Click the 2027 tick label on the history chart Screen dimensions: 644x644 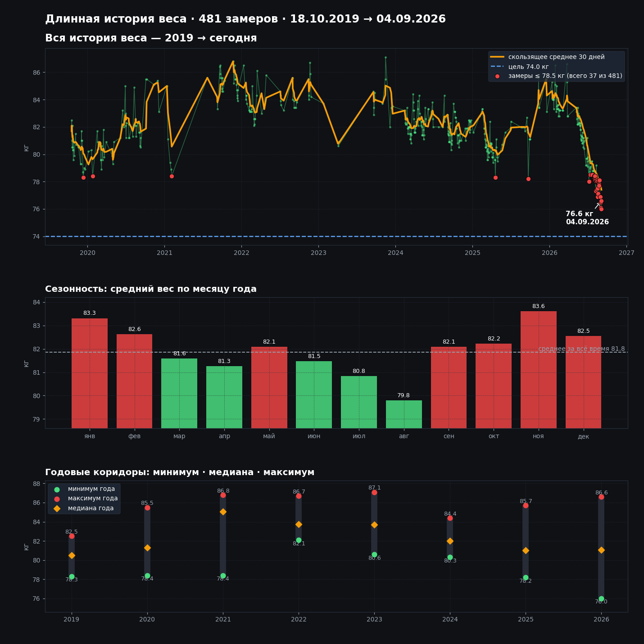pos(626,253)
